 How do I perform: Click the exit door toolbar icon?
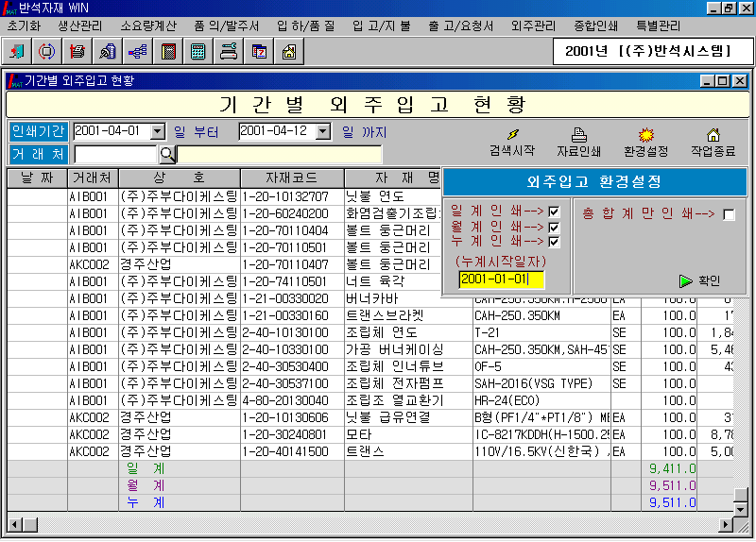pyautogui.click(x=18, y=51)
